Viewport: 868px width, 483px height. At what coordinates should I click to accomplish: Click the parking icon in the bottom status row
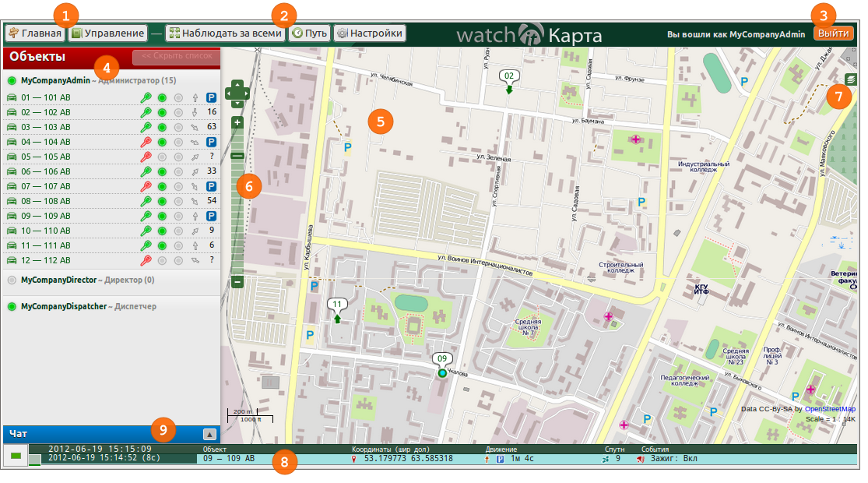[501, 459]
